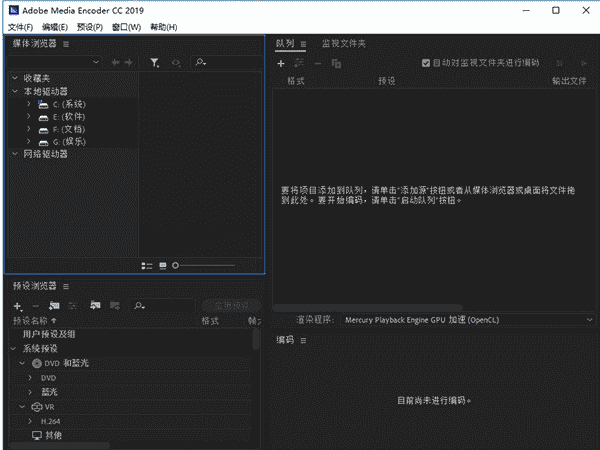
Task: Open the 媒体浏览器 panel menu icon
Action: [x=66, y=44]
